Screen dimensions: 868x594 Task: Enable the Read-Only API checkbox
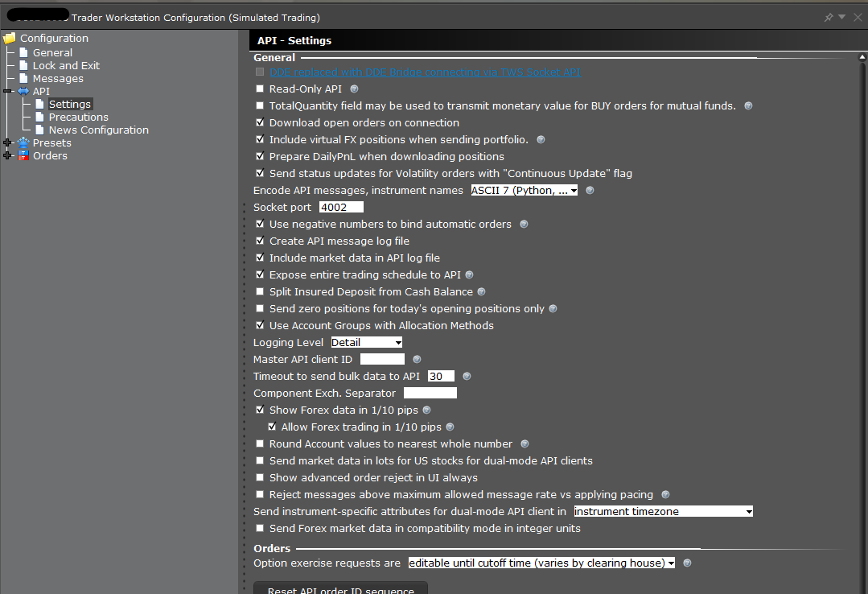(x=259, y=89)
